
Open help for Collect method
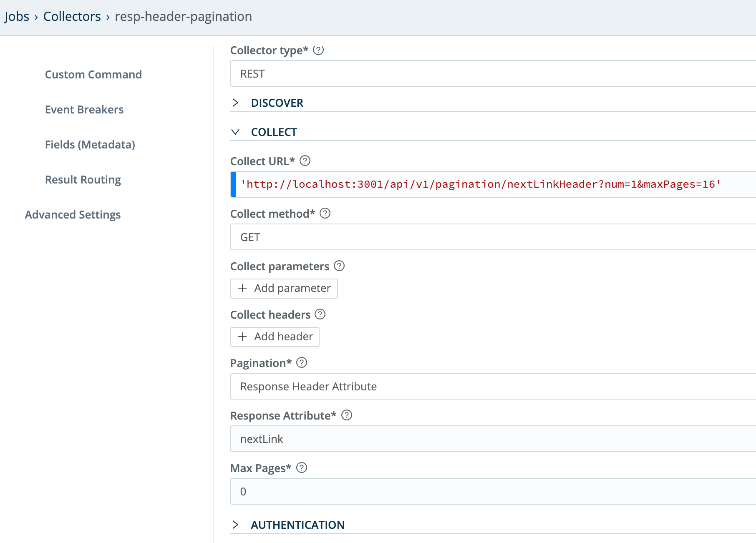tap(326, 214)
